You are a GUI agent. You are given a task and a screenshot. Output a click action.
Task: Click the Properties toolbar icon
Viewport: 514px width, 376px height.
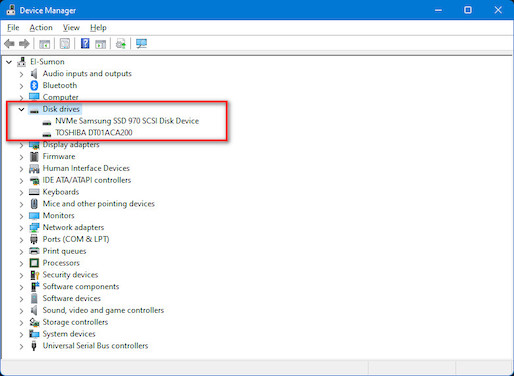(65, 44)
